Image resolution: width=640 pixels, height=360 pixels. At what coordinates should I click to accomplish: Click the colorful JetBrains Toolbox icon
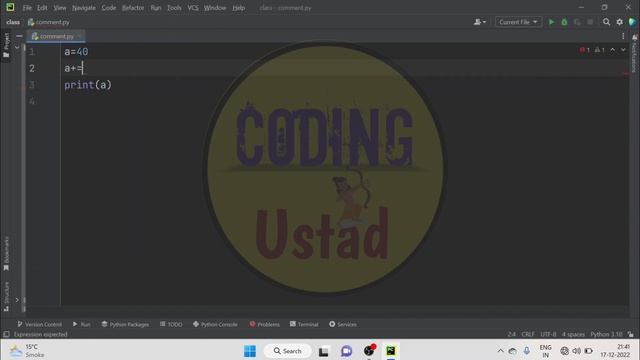[x=633, y=22]
